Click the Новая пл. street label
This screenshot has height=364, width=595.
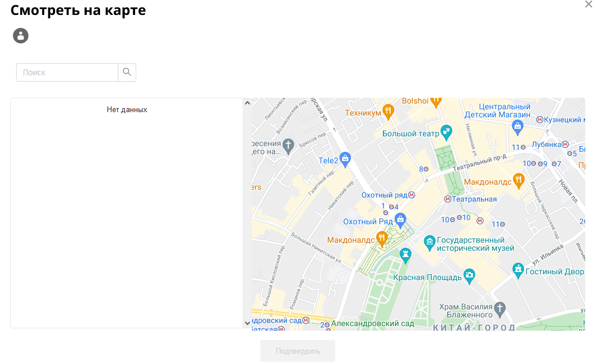tap(567, 191)
